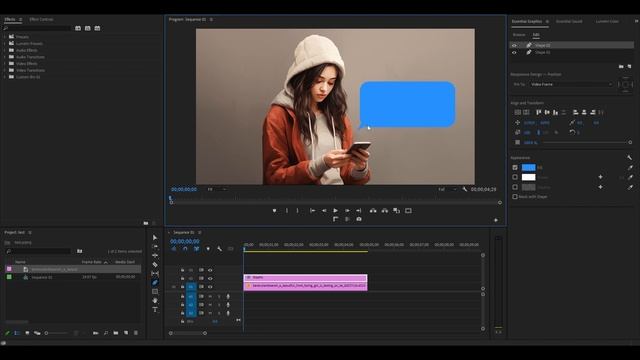Add another stroke with plus icon
Viewport: 640px width, 360px height.
[600, 177]
